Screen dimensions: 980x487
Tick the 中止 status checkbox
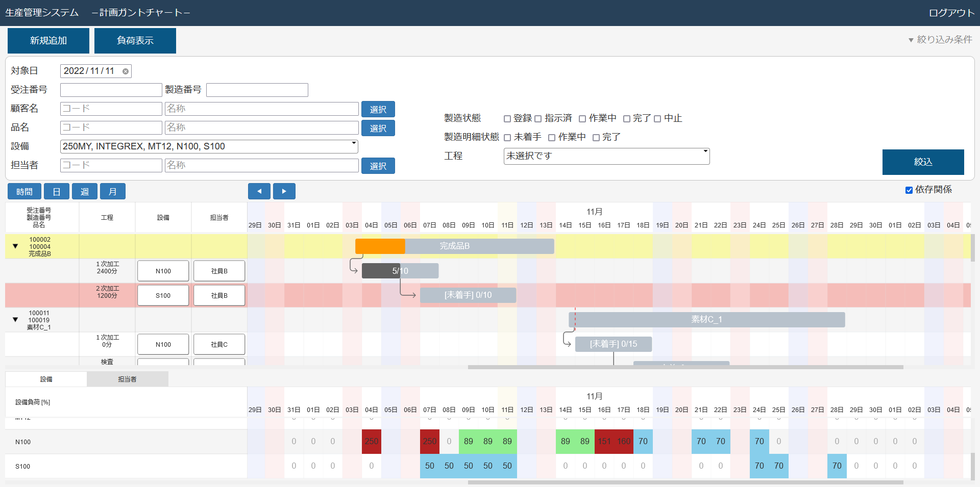(x=657, y=119)
